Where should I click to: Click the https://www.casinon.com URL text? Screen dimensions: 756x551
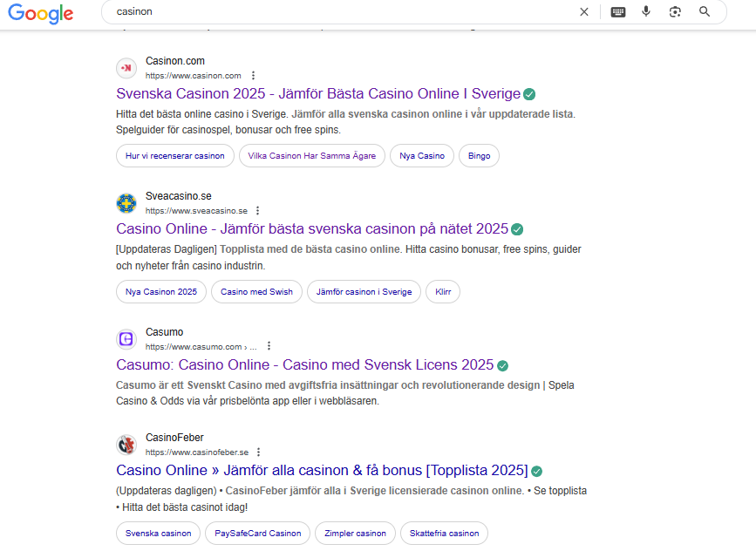tap(194, 76)
